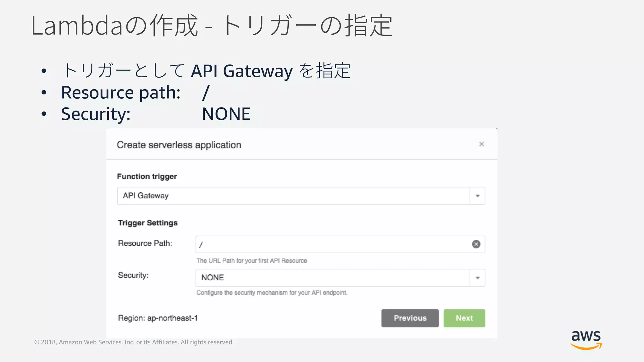
Task: Click the Create serverless application title
Action: (179, 145)
